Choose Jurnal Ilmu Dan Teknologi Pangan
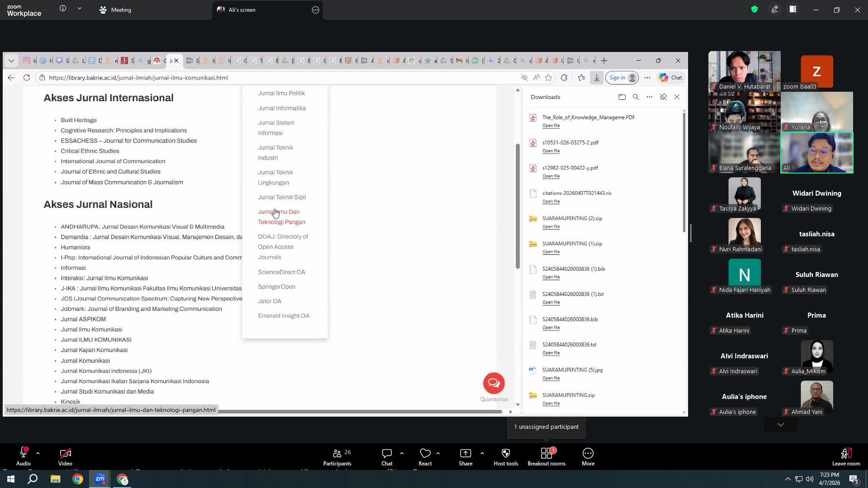 282,217
